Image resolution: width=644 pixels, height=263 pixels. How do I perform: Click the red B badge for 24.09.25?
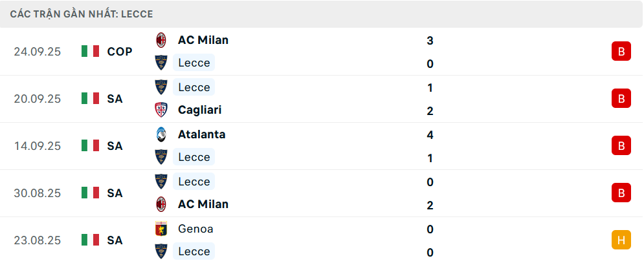coord(621,52)
